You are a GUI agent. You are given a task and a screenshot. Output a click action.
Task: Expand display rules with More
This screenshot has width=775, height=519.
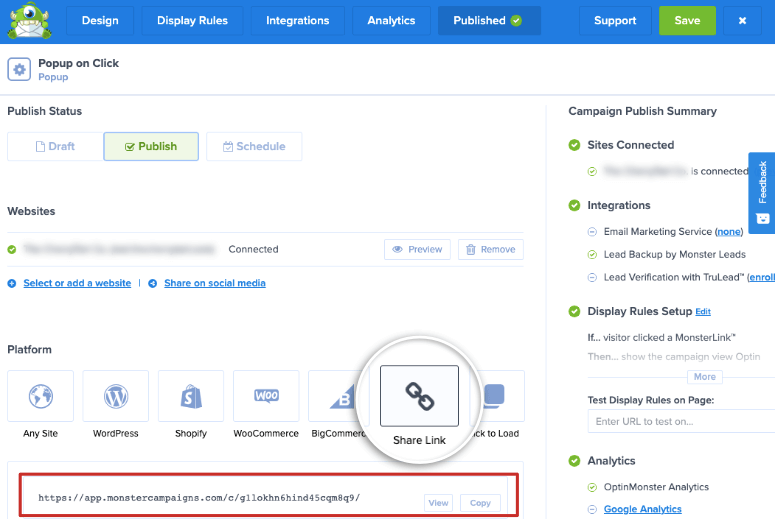coord(705,377)
